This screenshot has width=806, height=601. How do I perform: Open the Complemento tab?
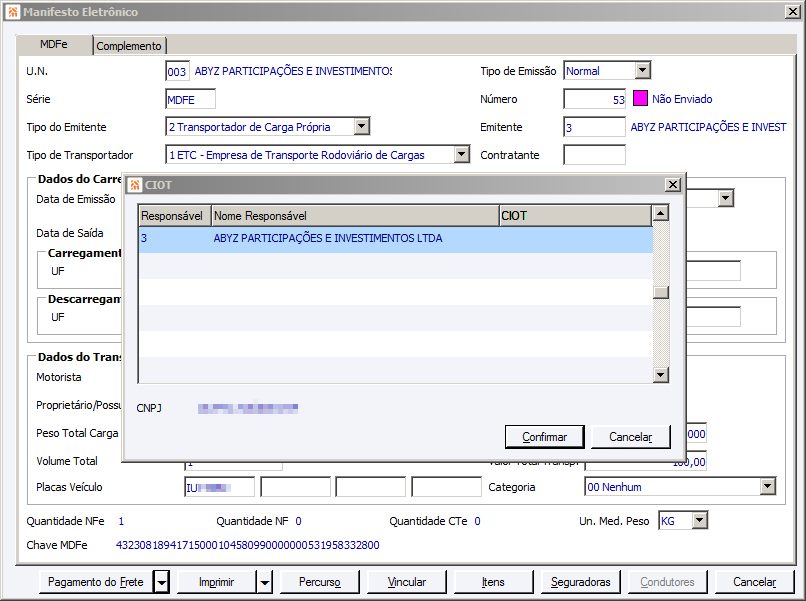click(x=129, y=46)
